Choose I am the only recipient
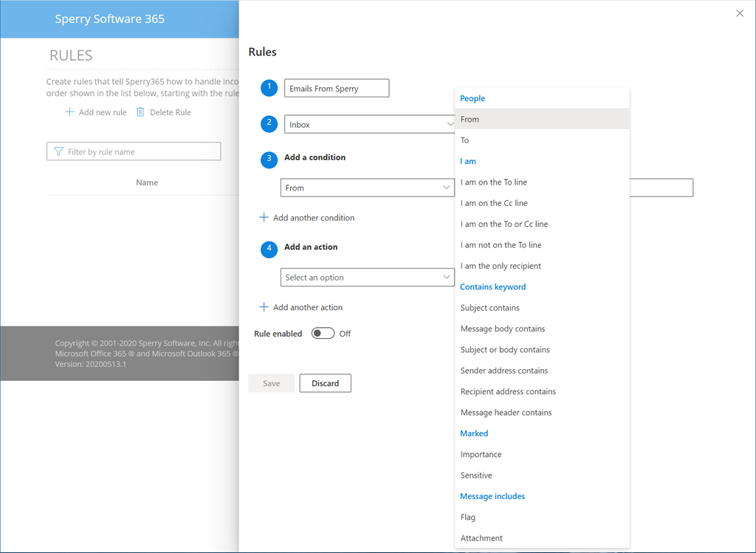Viewport: 756px width, 553px height. 542,266
